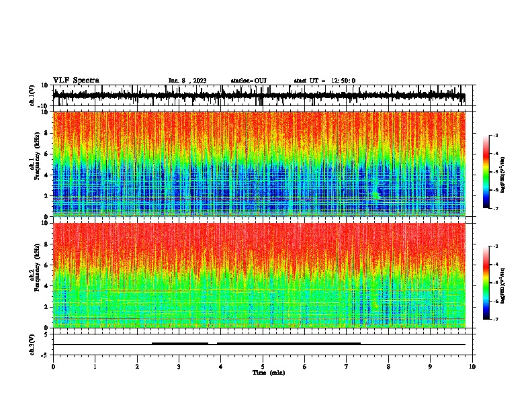Click the ch.1 waveform trace panel
Image resolution: width=532 pixels, height=411 pixels.
click(x=263, y=95)
